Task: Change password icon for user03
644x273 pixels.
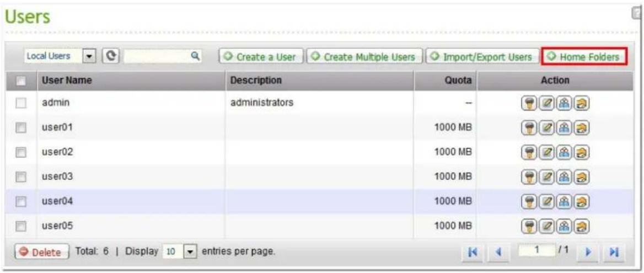Action: (528, 177)
